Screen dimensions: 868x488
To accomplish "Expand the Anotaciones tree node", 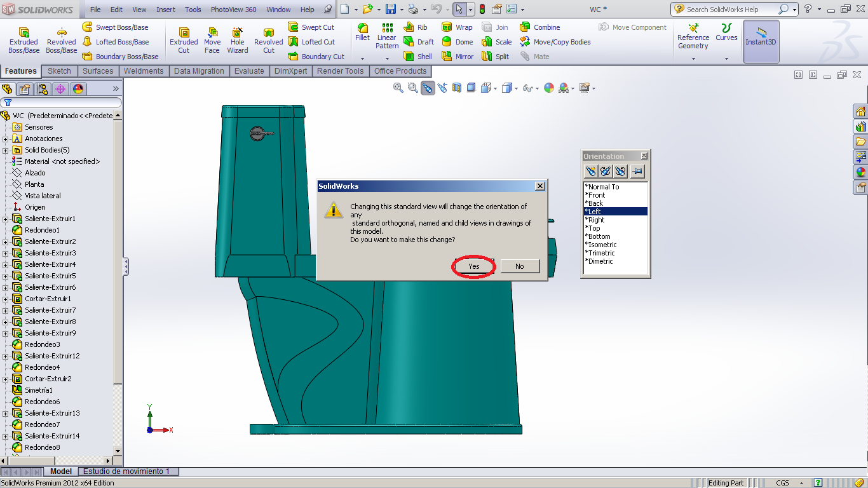I will pyautogui.click(x=6, y=139).
